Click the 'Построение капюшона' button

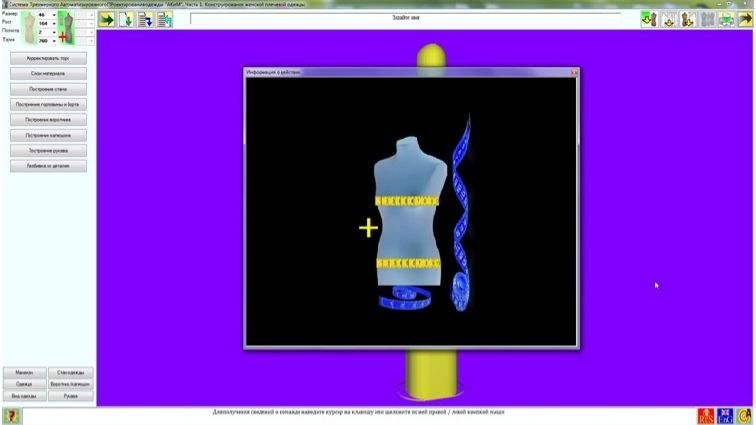pyautogui.click(x=48, y=135)
